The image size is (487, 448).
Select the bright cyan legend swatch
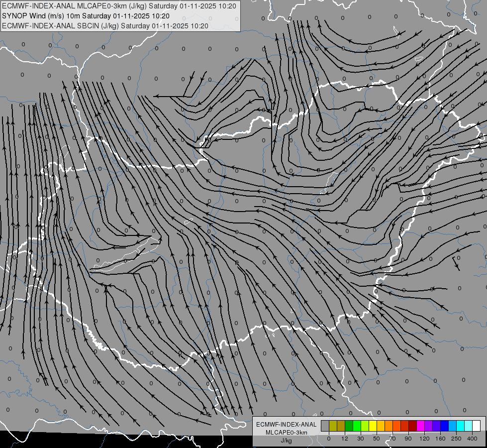pos(460,426)
